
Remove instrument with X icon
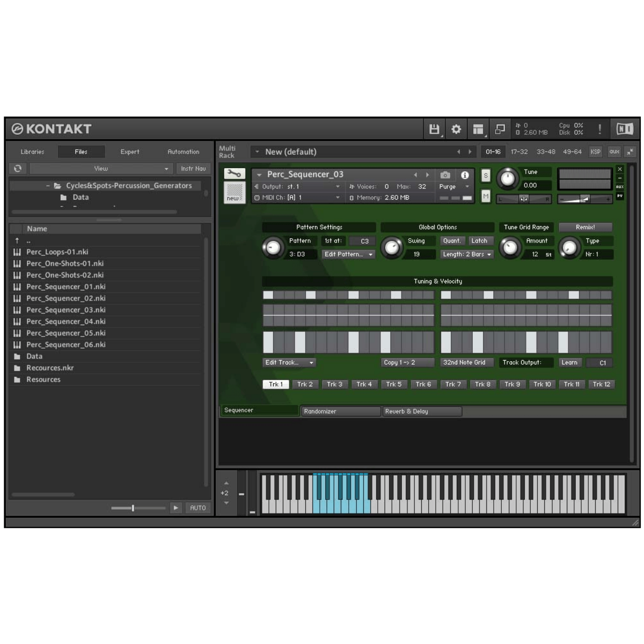pos(620,169)
